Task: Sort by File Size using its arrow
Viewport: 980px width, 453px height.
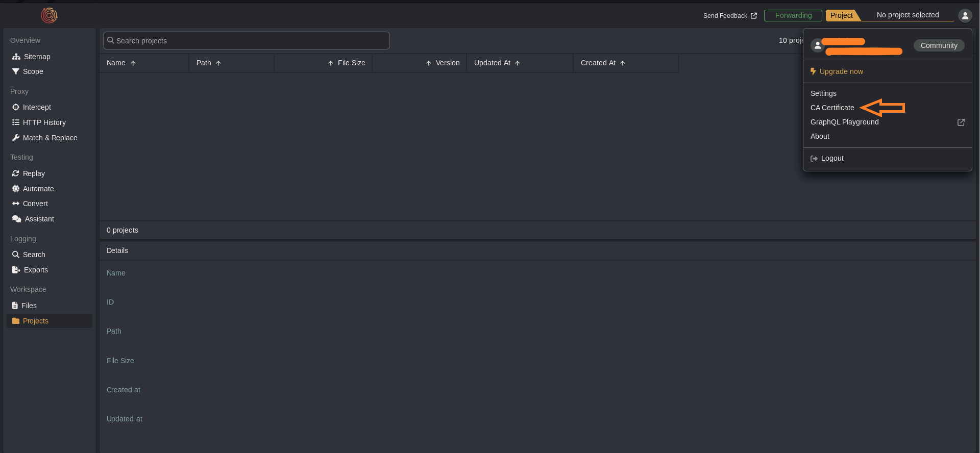Action: (x=331, y=63)
